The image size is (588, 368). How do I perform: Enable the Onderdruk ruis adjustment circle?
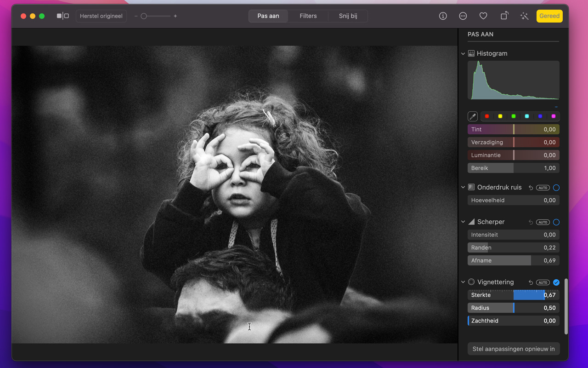[556, 188]
